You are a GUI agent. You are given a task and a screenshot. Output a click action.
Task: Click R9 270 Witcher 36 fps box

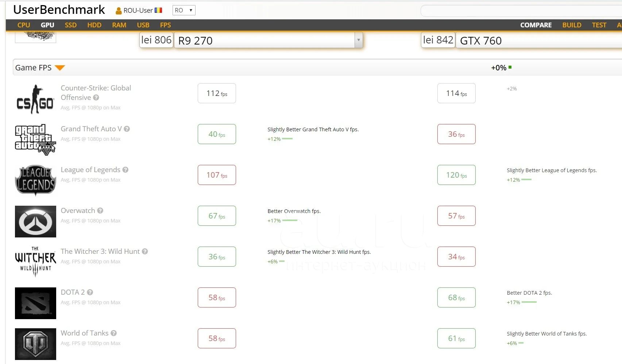click(x=217, y=257)
